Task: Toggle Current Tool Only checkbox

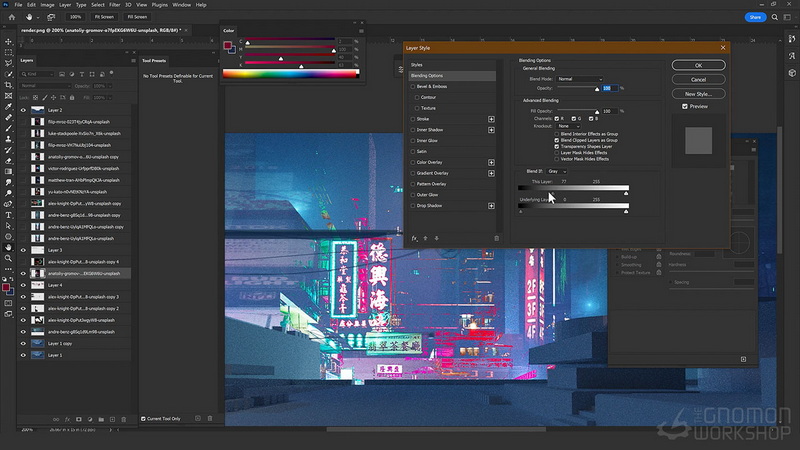Action: [x=143, y=419]
